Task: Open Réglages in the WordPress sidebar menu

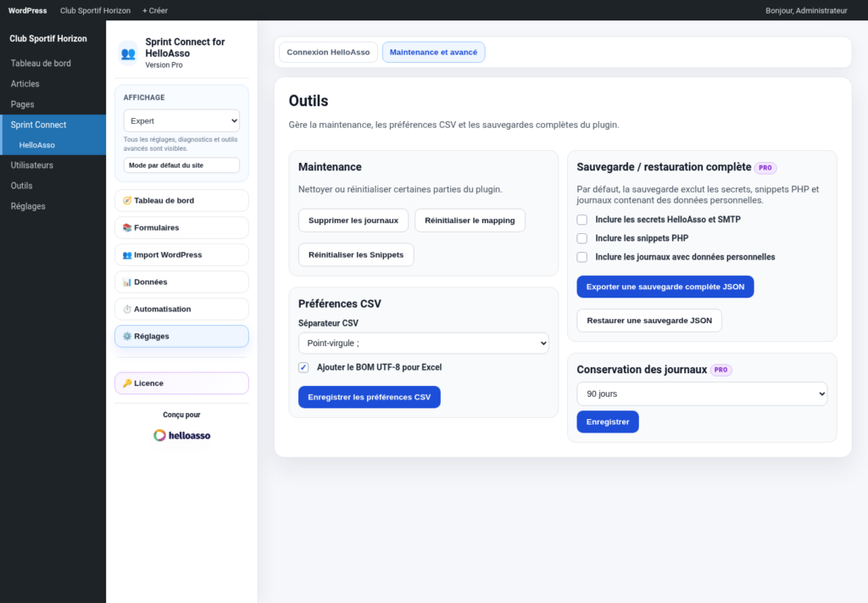Action: pos(28,206)
